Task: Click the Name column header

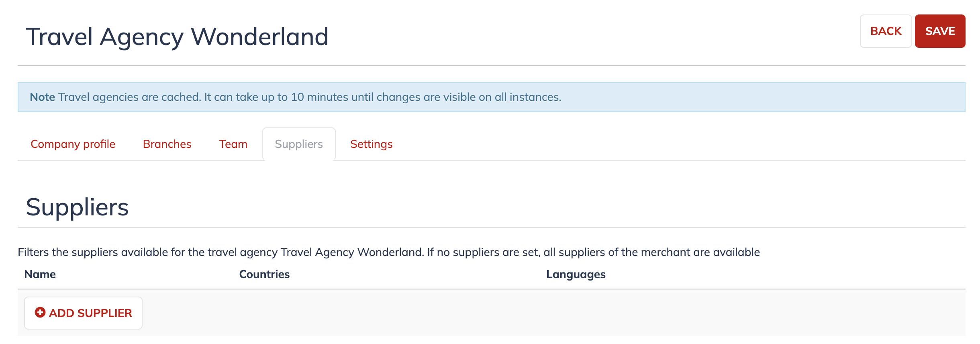Action: (40, 274)
